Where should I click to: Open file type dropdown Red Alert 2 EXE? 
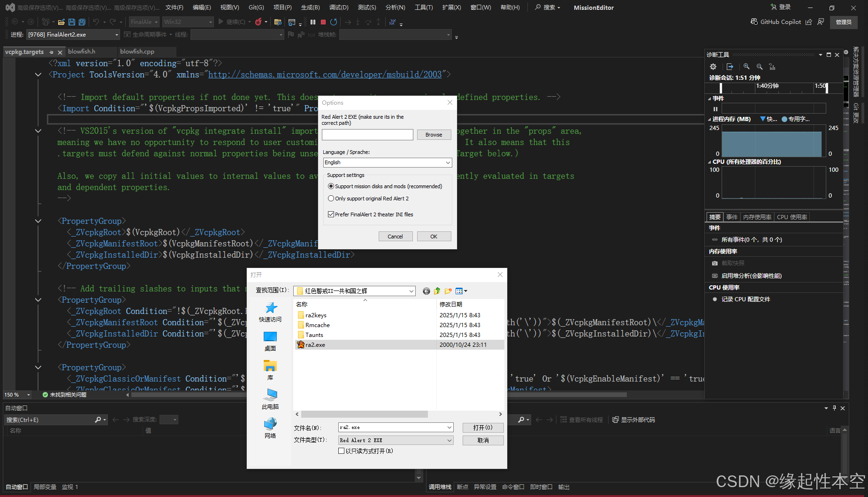click(x=396, y=440)
